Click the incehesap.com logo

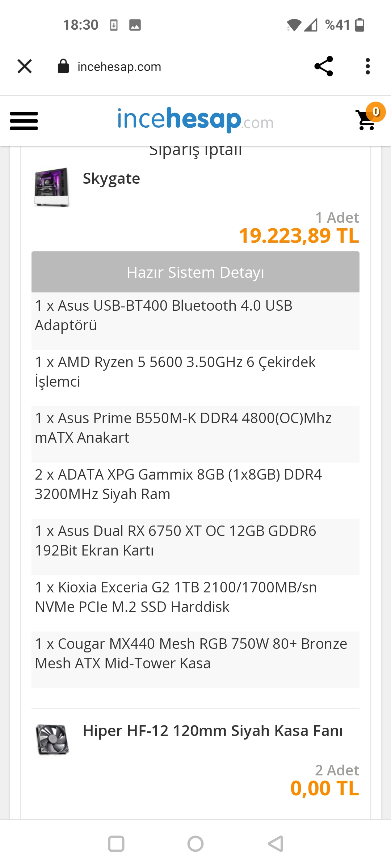pyautogui.click(x=195, y=120)
